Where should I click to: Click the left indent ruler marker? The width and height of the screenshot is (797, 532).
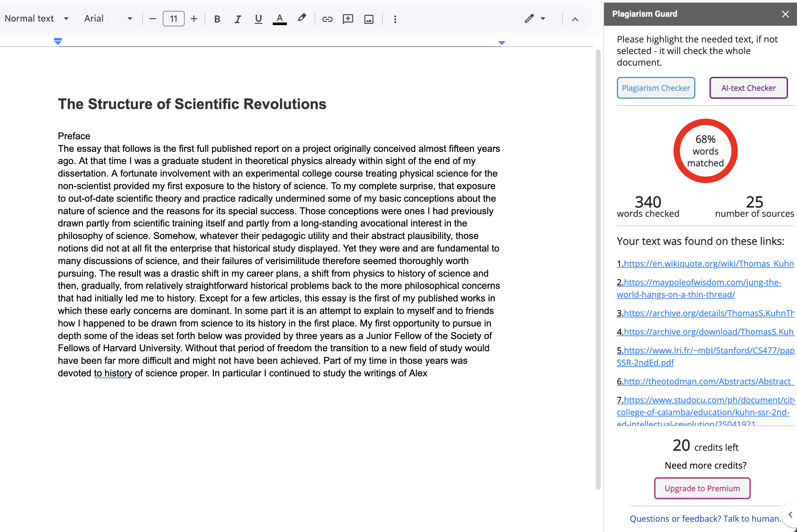58,41
